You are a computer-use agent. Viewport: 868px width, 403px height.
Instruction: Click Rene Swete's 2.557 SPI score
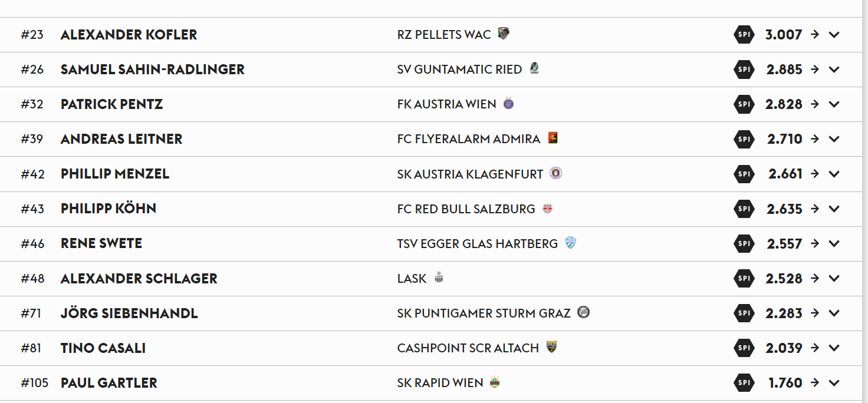tap(784, 243)
